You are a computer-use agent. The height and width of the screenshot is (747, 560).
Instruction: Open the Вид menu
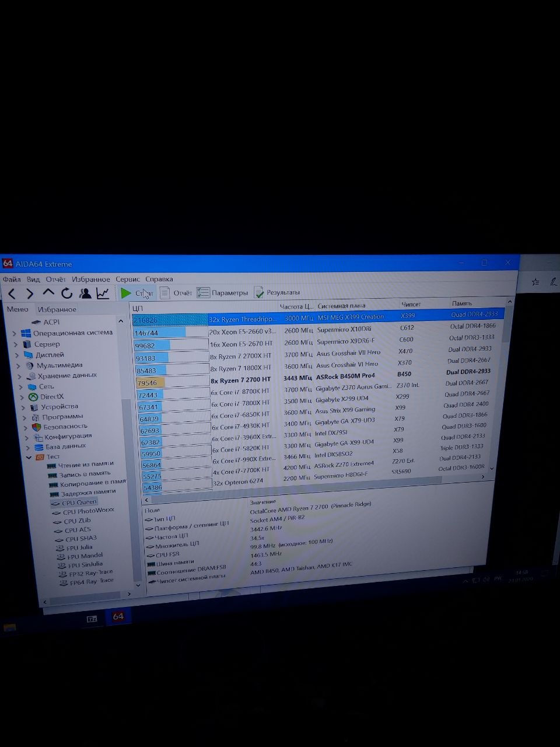tap(33, 280)
